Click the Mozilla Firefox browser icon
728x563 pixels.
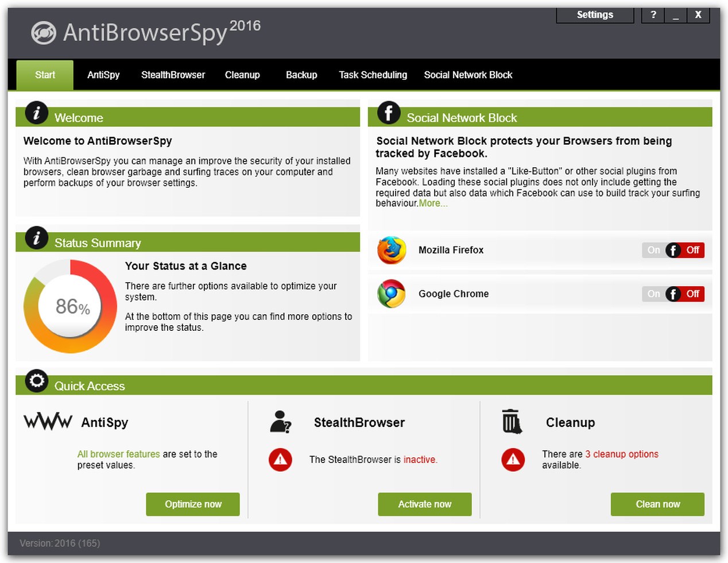click(x=392, y=250)
